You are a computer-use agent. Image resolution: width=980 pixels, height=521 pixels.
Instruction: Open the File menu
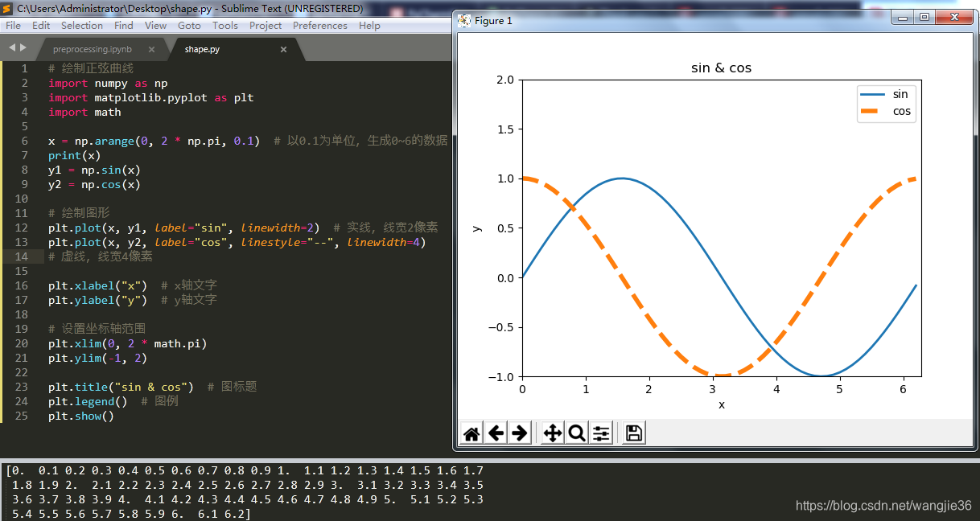pyautogui.click(x=13, y=26)
